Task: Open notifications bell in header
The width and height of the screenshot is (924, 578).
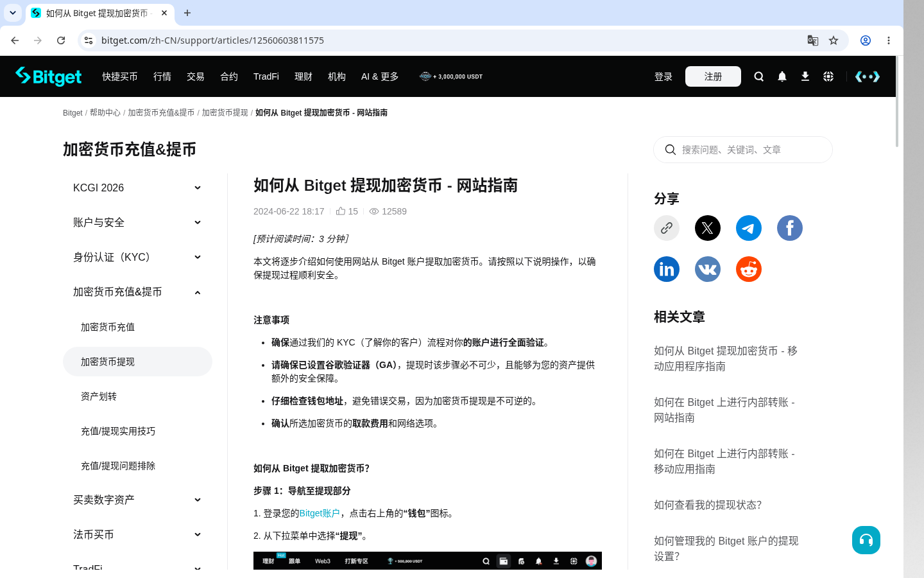Action: pos(782,76)
